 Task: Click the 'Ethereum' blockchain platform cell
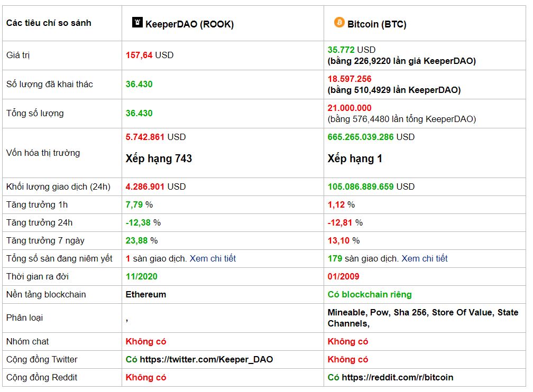pyautogui.click(x=145, y=294)
